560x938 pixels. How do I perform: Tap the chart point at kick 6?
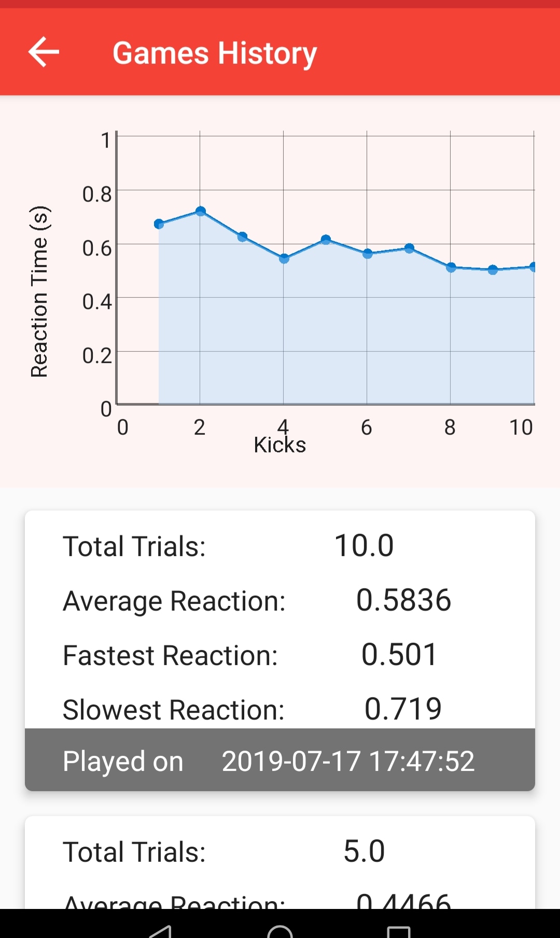[x=367, y=254]
